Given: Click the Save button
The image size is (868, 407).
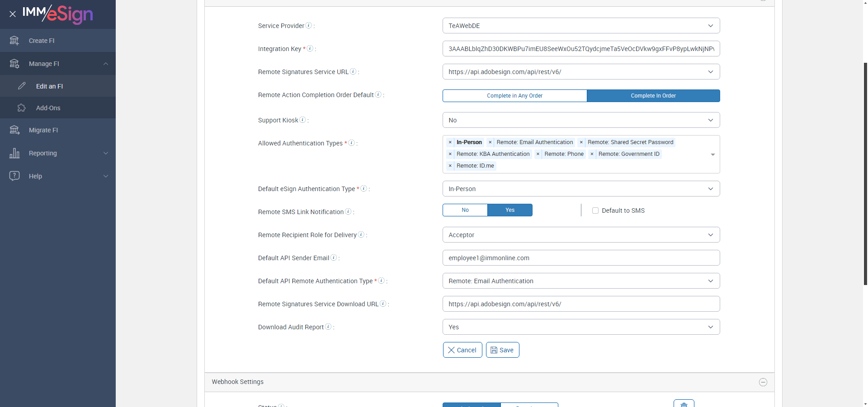Looking at the screenshot, I should [x=502, y=350].
